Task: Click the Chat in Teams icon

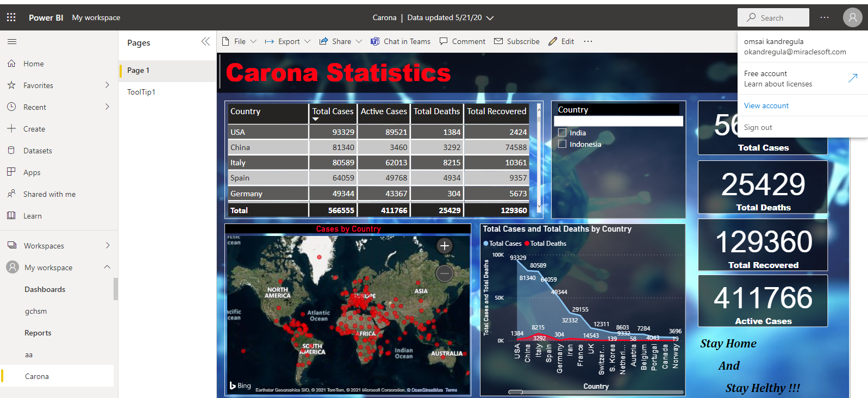Action: coord(375,41)
